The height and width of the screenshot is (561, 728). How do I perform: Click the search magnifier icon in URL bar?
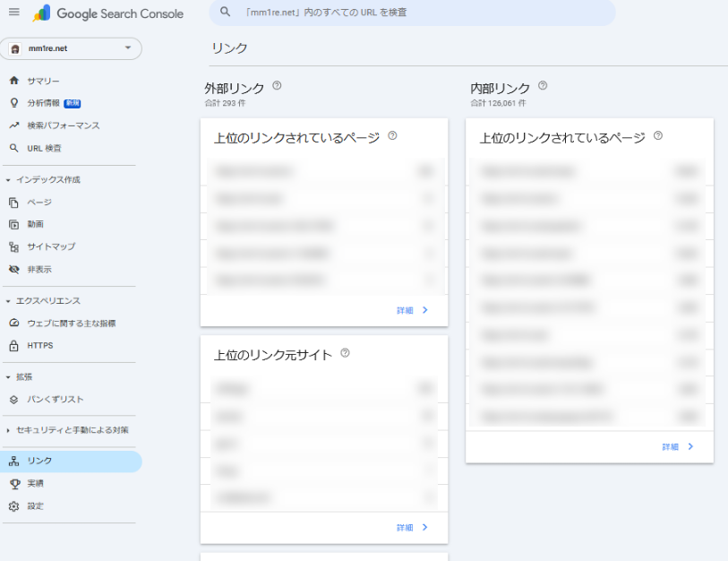coord(226,13)
